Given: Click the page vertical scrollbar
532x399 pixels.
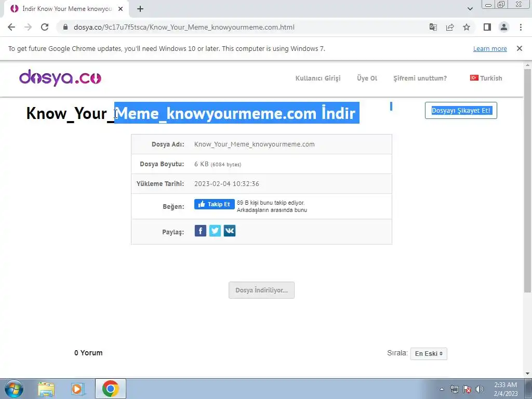Looking at the screenshot, I should click(x=528, y=180).
